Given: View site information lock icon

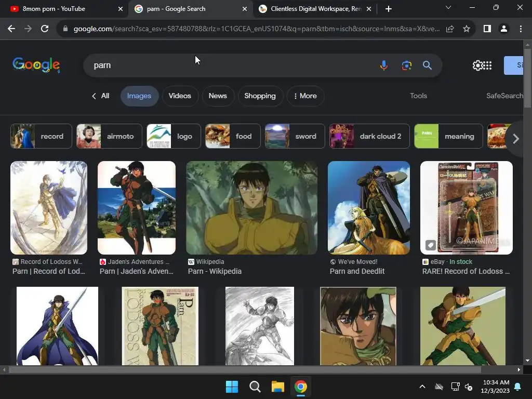Looking at the screenshot, I should [65, 29].
